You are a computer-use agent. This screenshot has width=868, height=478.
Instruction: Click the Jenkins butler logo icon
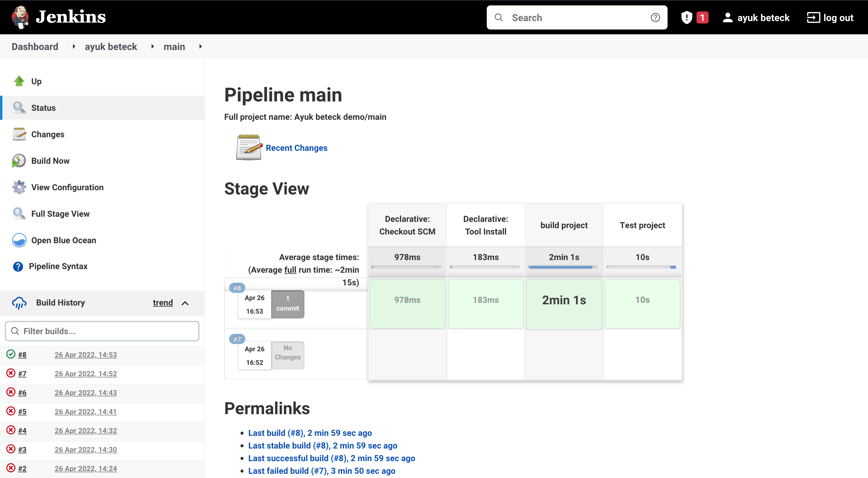click(20, 17)
